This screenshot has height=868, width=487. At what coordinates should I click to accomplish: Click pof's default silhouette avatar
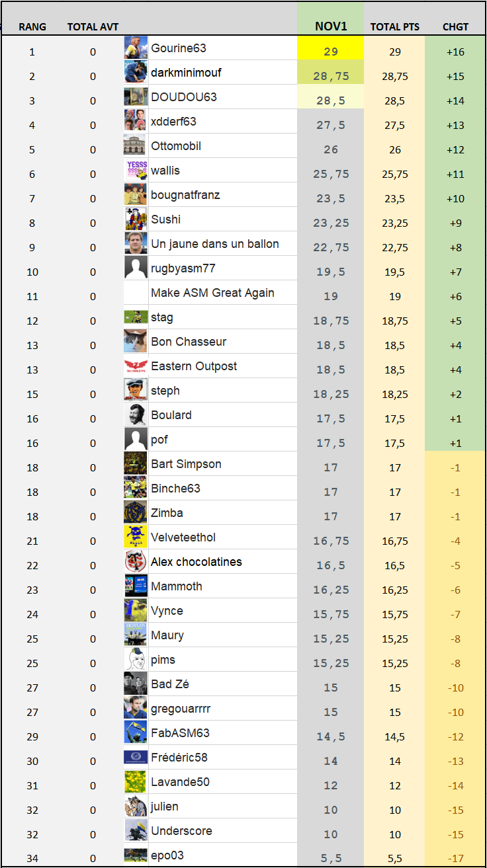point(136,440)
